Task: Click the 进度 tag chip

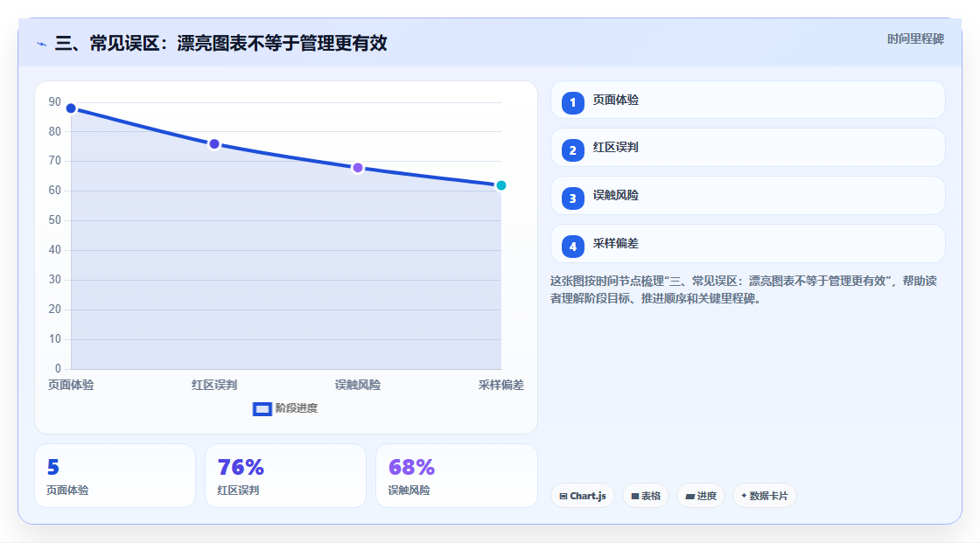Action: (x=701, y=496)
